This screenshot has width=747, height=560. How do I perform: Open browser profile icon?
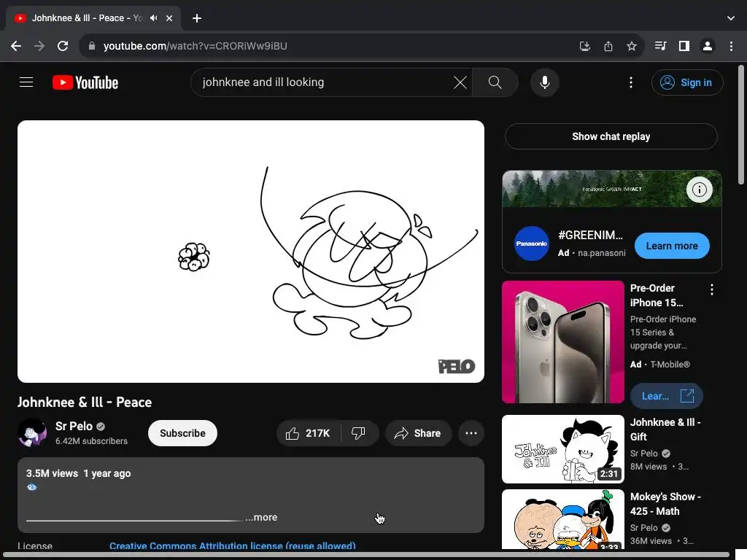[708, 46]
